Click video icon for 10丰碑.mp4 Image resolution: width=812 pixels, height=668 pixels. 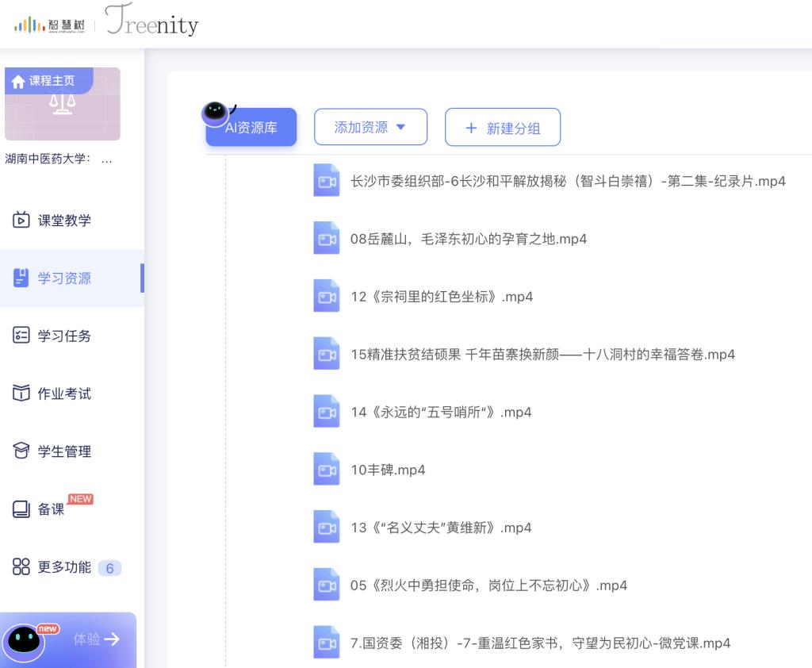(326, 470)
